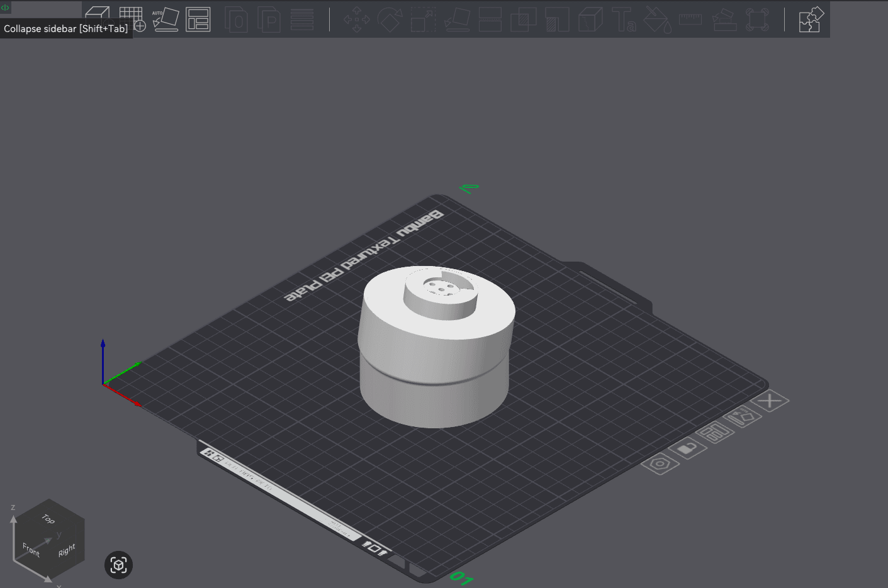This screenshot has width=888, height=588.
Task: Delete the plate using the X button
Action: click(x=770, y=401)
